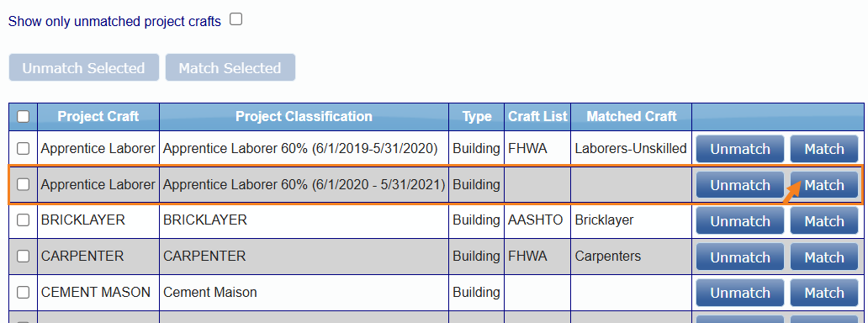Viewport: 868px width, 323px height.
Task: Select the highlighted Apprentice Laborer 6/1/2020 row checkbox
Action: tap(24, 184)
